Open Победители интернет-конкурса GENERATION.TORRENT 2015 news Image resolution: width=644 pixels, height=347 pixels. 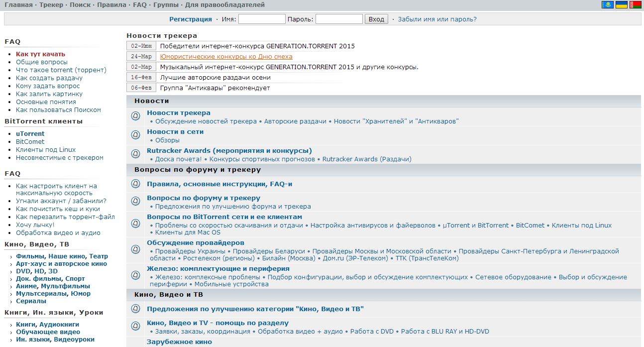[x=257, y=46]
